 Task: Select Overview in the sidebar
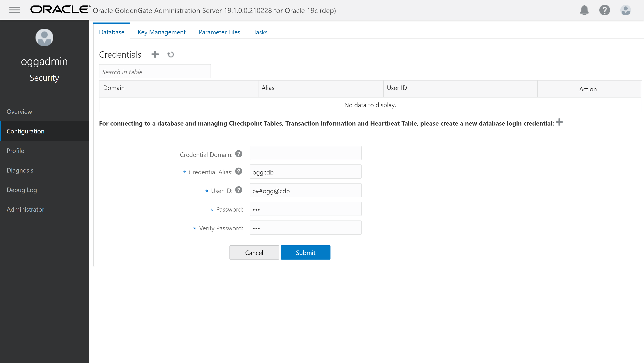(19, 112)
